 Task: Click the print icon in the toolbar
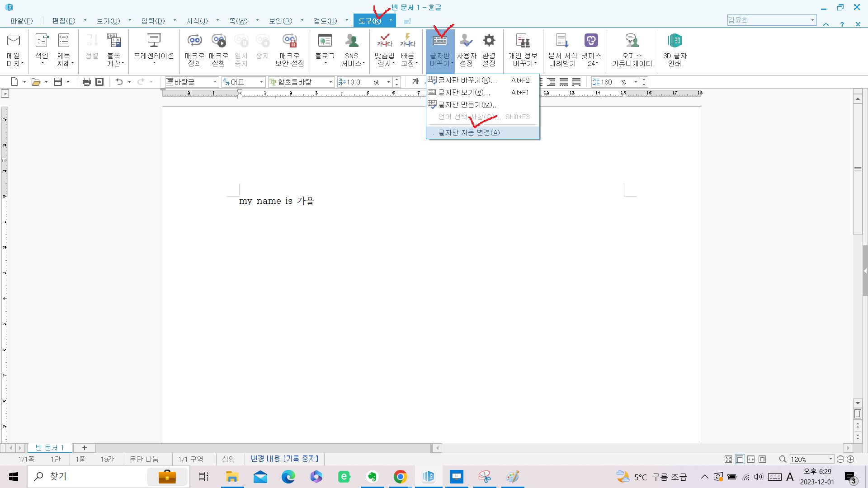pyautogui.click(x=87, y=82)
